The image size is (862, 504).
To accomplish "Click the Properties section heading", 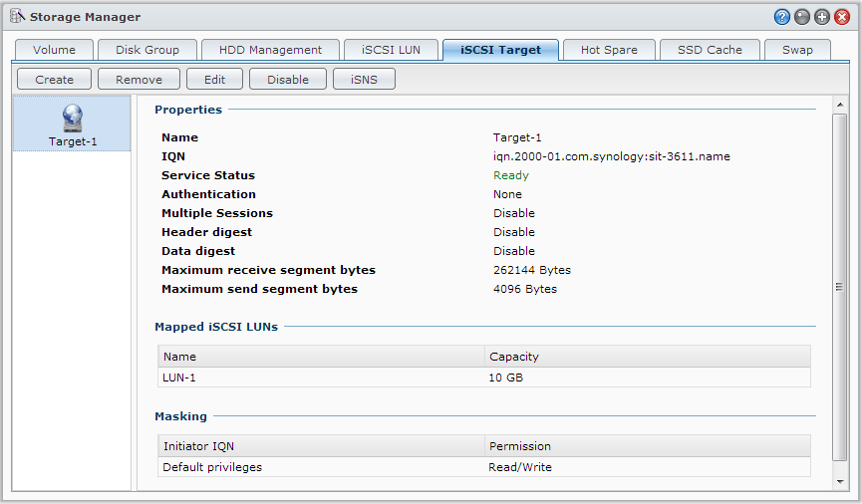I will (x=188, y=110).
